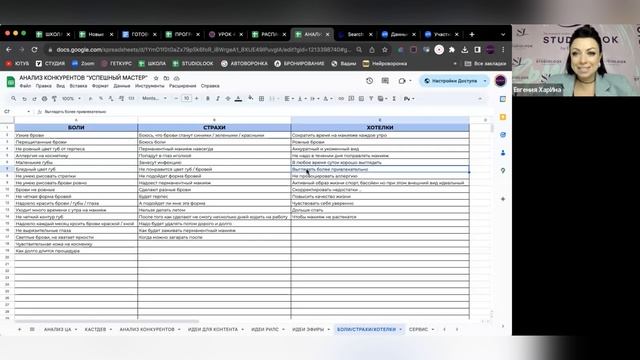Open dropdown arrow beside Настройки Доступа
The height and width of the screenshot is (360, 640).
(x=485, y=81)
